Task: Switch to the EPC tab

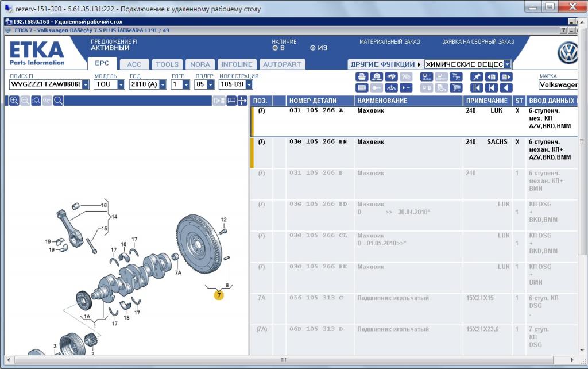Action: [102, 63]
